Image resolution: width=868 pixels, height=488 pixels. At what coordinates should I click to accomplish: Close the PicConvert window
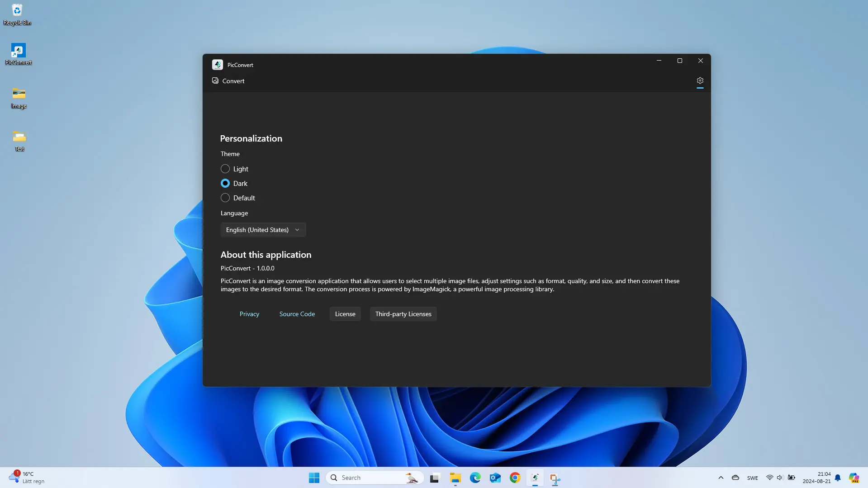coord(701,61)
